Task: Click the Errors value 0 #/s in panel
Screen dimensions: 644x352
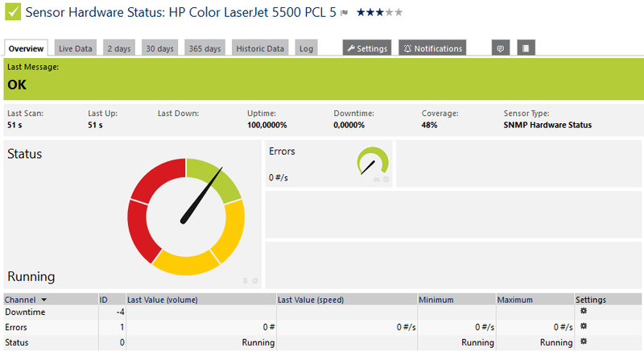Action: click(279, 178)
